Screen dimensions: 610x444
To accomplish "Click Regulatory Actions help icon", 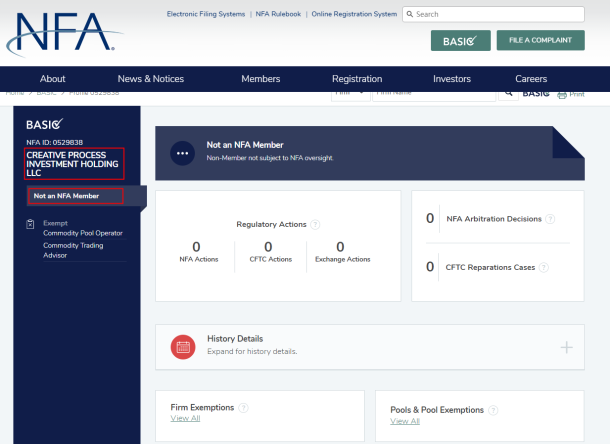I will pos(316,225).
